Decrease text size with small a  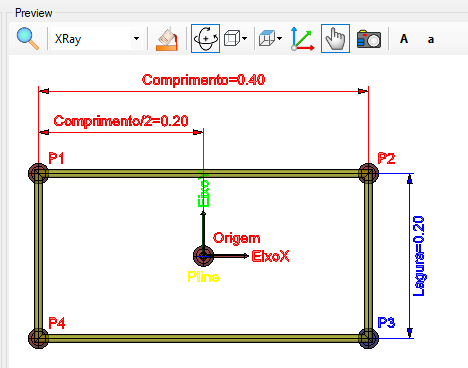(431, 40)
